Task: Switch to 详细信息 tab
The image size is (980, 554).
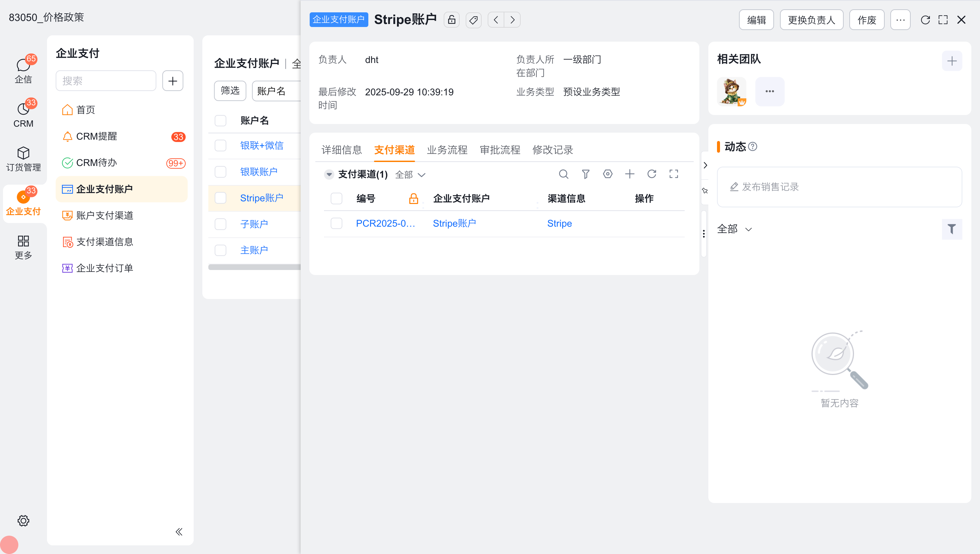Action: coord(341,150)
